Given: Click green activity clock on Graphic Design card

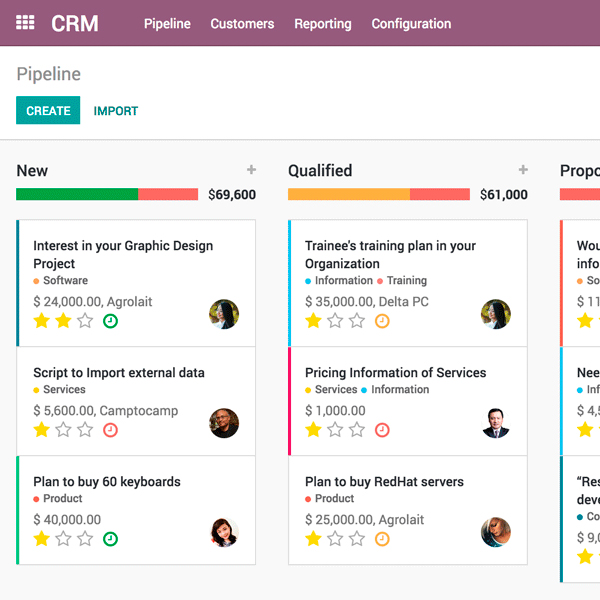Looking at the screenshot, I should (x=111, y=321).
